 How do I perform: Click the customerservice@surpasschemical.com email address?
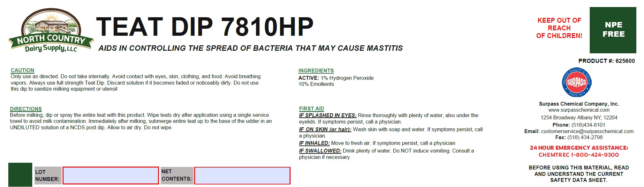coord(587,131)
